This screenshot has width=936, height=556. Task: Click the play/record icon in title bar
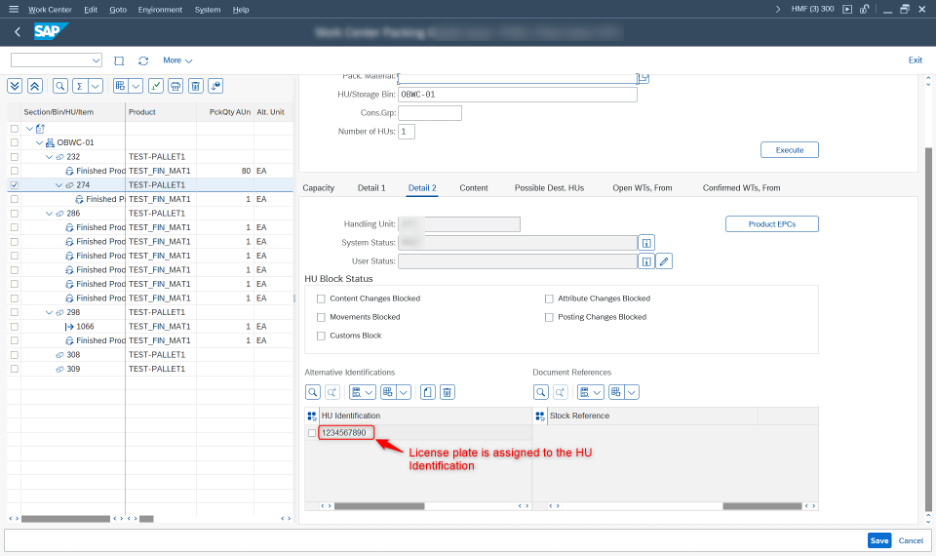pyautogui.click(x=847, y=9)
